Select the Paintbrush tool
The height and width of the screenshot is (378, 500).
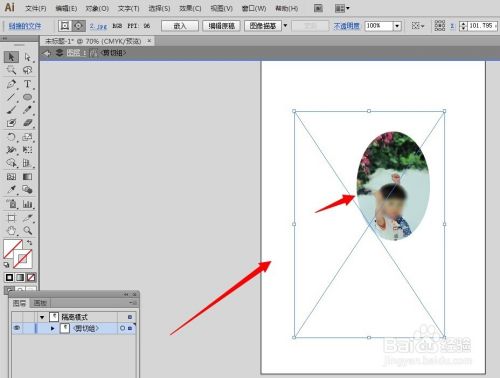click(11, 110)
